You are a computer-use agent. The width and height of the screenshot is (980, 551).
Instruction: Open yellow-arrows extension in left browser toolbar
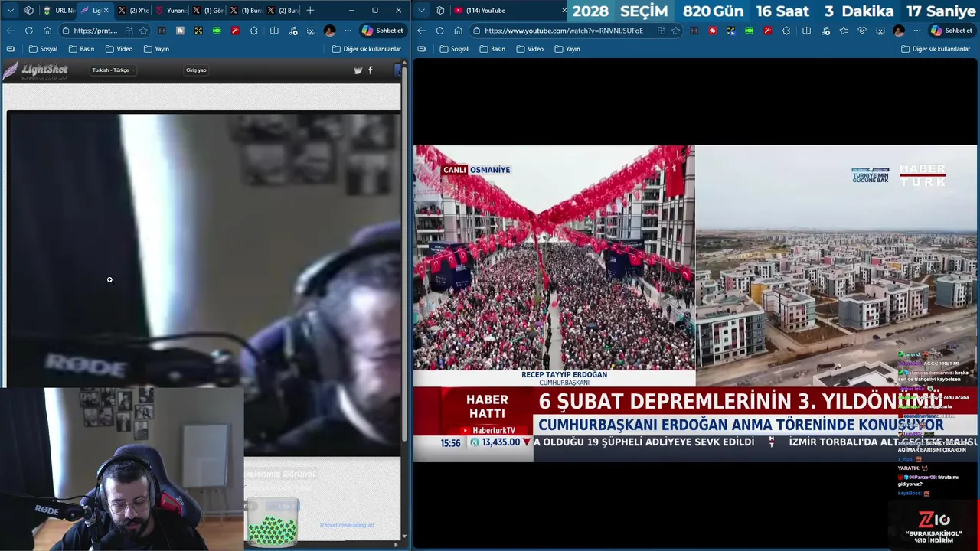click(x=198, y=31)
